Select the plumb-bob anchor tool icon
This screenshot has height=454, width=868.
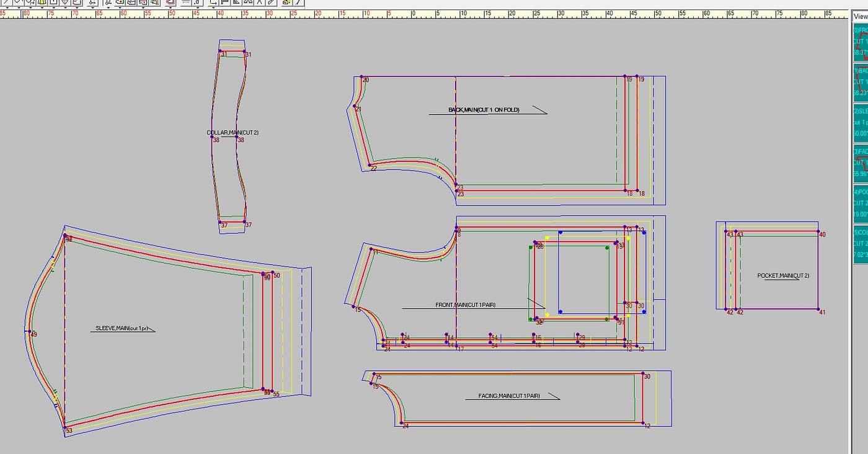coord(92,3)
